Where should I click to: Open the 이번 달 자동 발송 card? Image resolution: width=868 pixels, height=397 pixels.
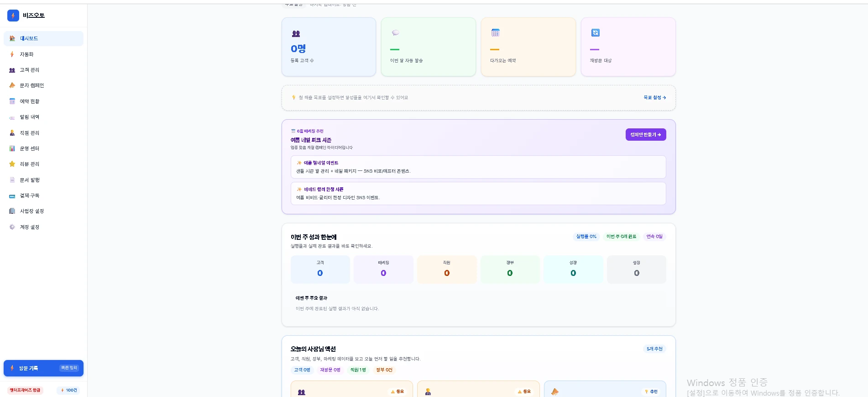[x=429, y=47]
